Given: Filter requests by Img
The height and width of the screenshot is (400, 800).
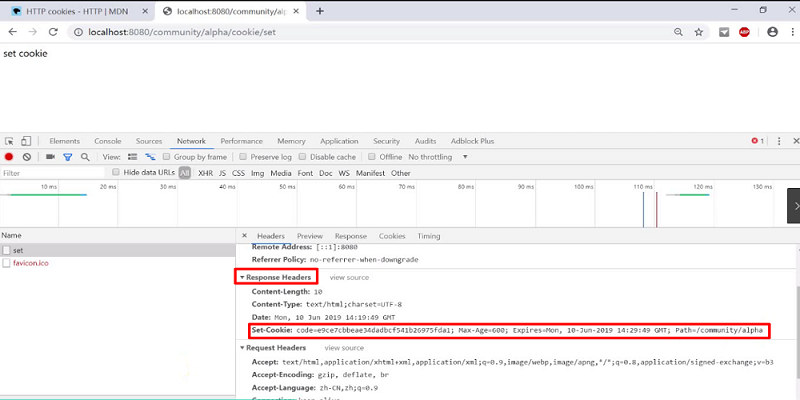Looking at the screenshot, I should pyautogui.click(x=258, y=173).
